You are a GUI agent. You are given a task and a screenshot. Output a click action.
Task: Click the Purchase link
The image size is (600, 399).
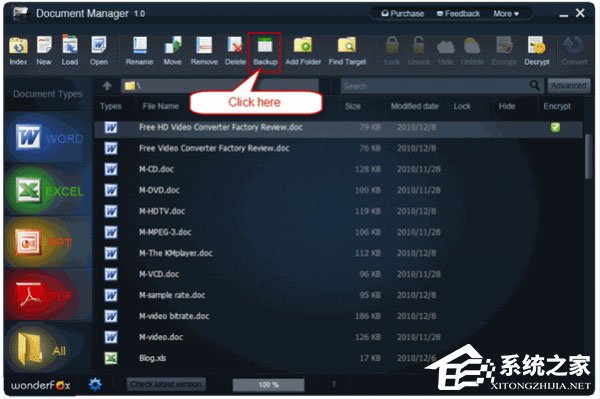coord(403,14)
